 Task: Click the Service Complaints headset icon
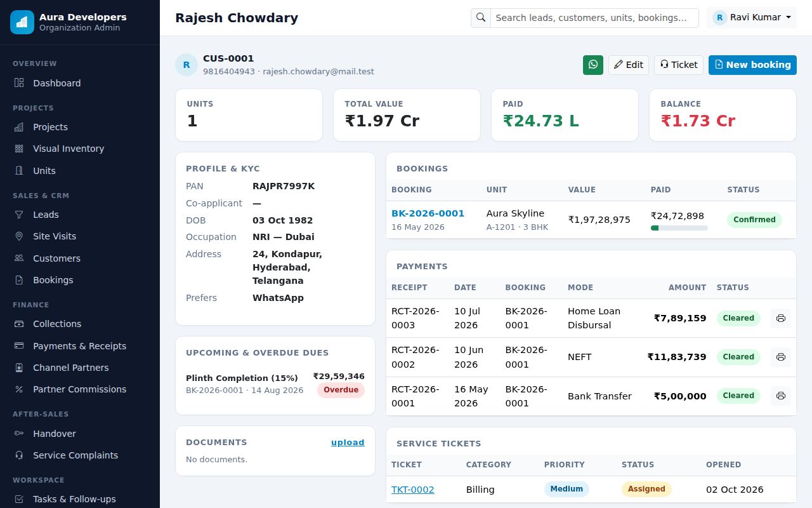click(19, 455)
